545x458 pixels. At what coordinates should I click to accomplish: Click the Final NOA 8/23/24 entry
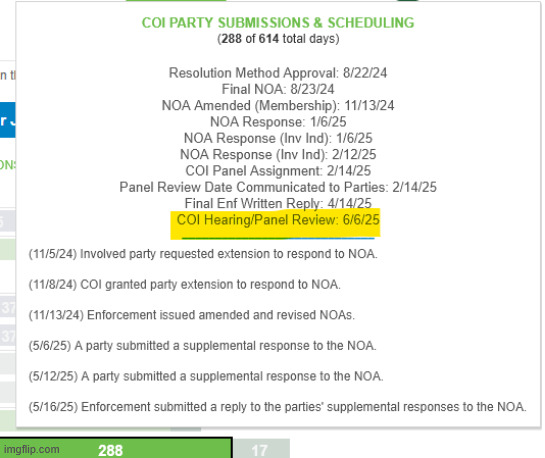pyautogui.click(x=278, y=89)
